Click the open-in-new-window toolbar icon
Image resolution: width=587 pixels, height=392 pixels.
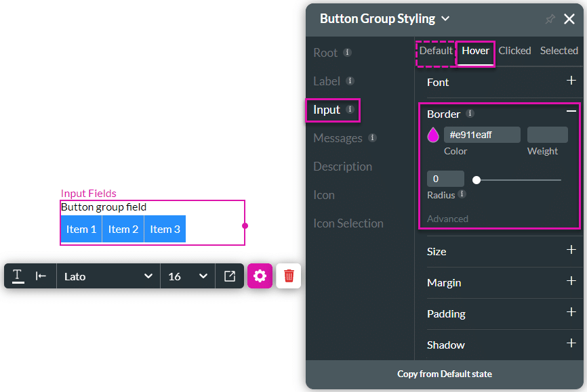pos(230,276)
